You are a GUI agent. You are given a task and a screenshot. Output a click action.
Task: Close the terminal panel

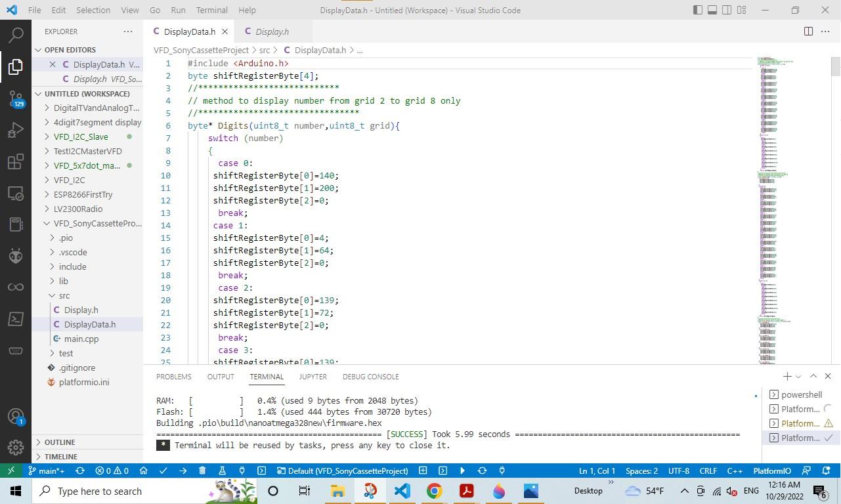pyautogui.click(x=827, y=376)
